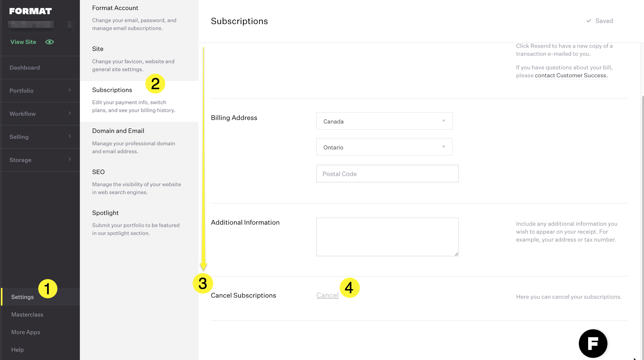Viewport: 644px width, 360px height.
Task: Open the Format chat widget button
Action: [x=593, y=343]
